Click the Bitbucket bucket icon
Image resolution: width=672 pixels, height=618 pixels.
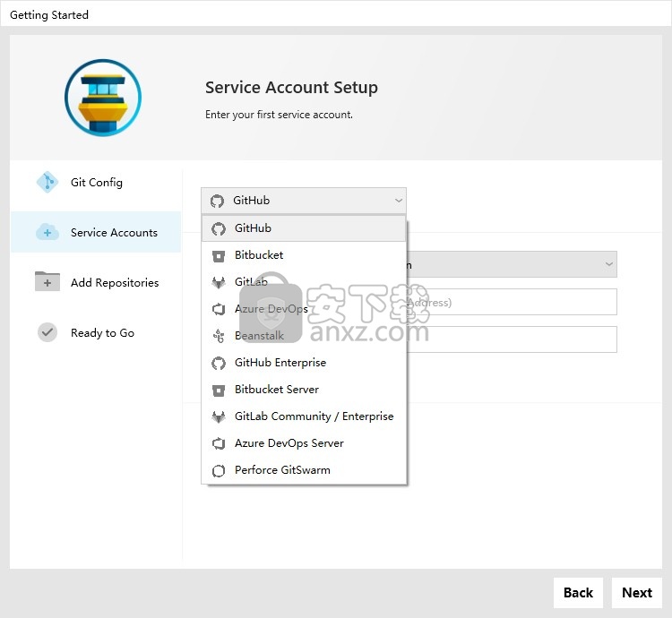(x=219, y=256)
